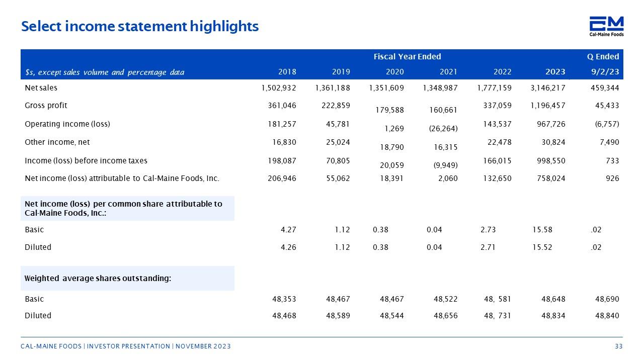Click gross profit value 179,588

coord(390,111)
